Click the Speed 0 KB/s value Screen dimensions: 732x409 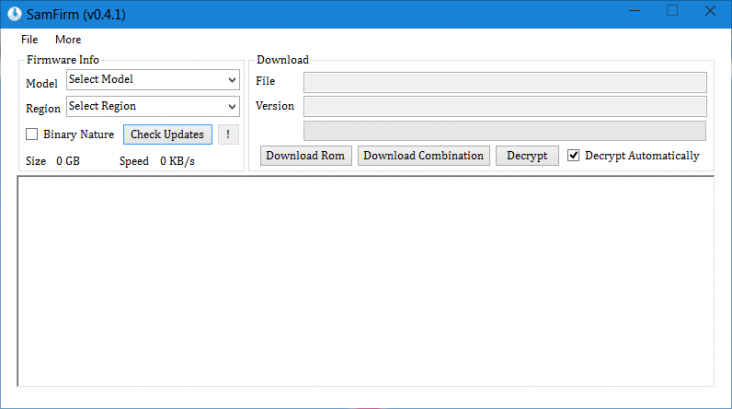(x=177, y=161)
